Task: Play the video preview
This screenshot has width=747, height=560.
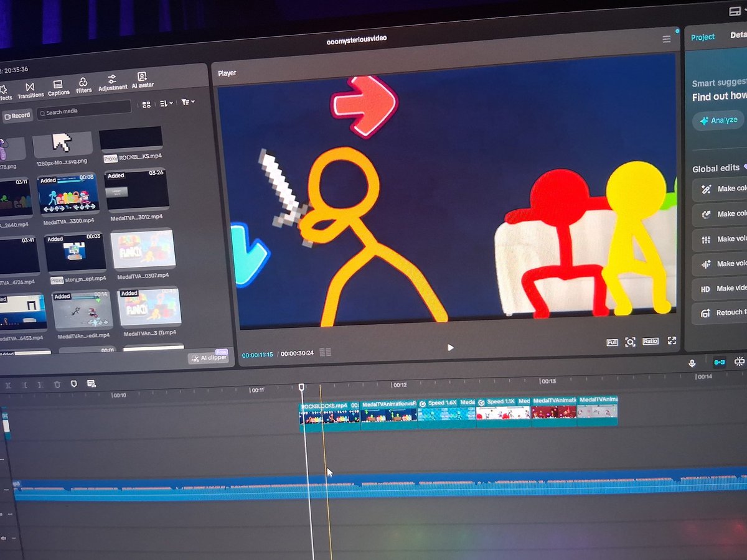Action: 451,348
